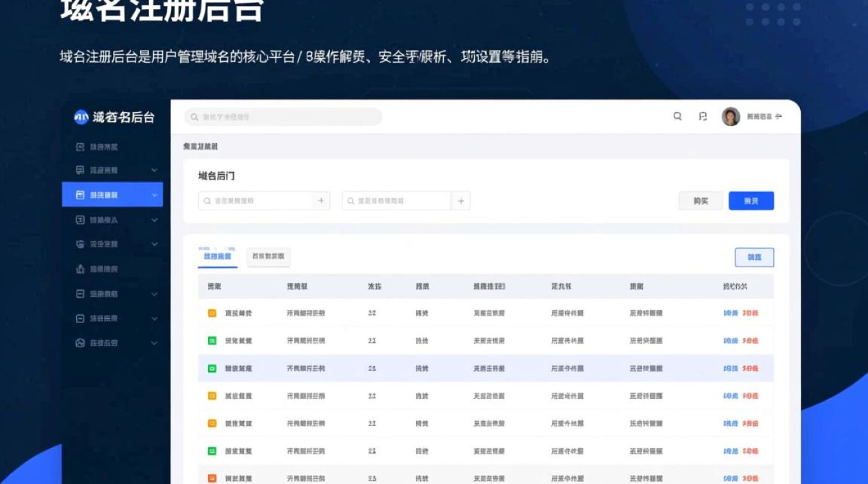The image size is (868, 484).
Task: Open the flag notification icon in the header
Action: point(703,117)
